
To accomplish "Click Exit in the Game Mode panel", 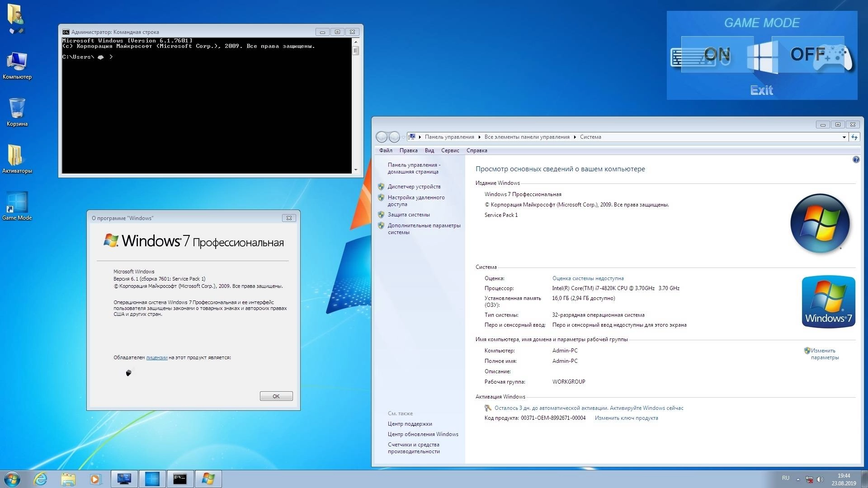I will pos(762,90).
